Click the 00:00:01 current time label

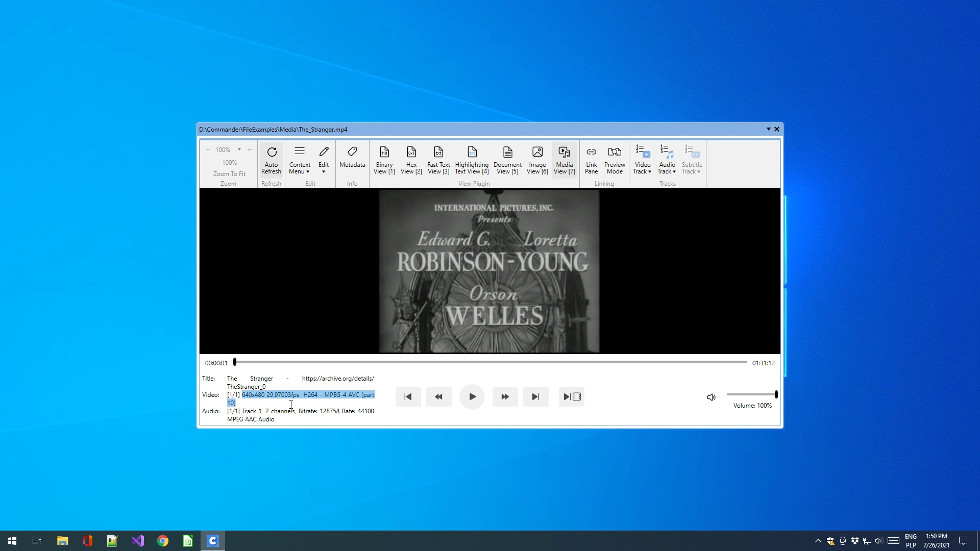tap(216, 363)
